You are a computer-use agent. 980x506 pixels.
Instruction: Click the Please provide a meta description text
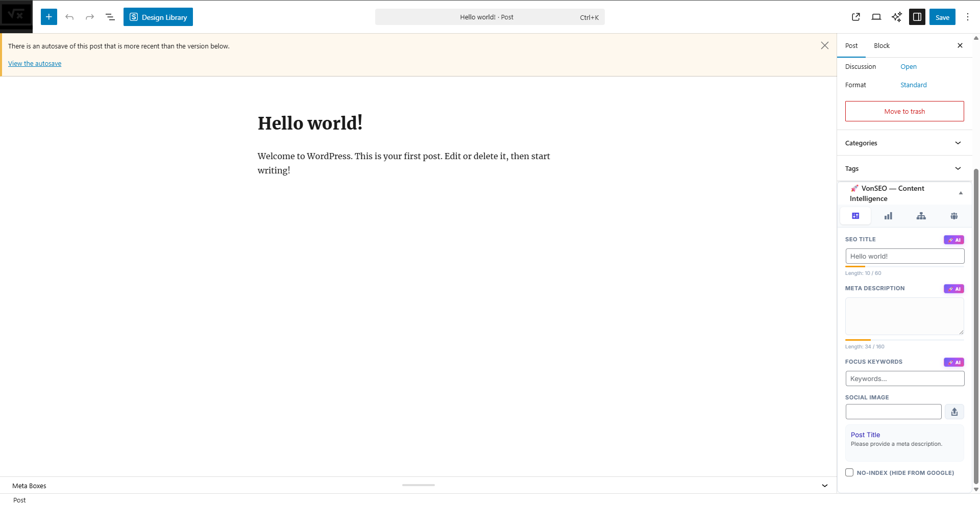(x=896, y=444)
